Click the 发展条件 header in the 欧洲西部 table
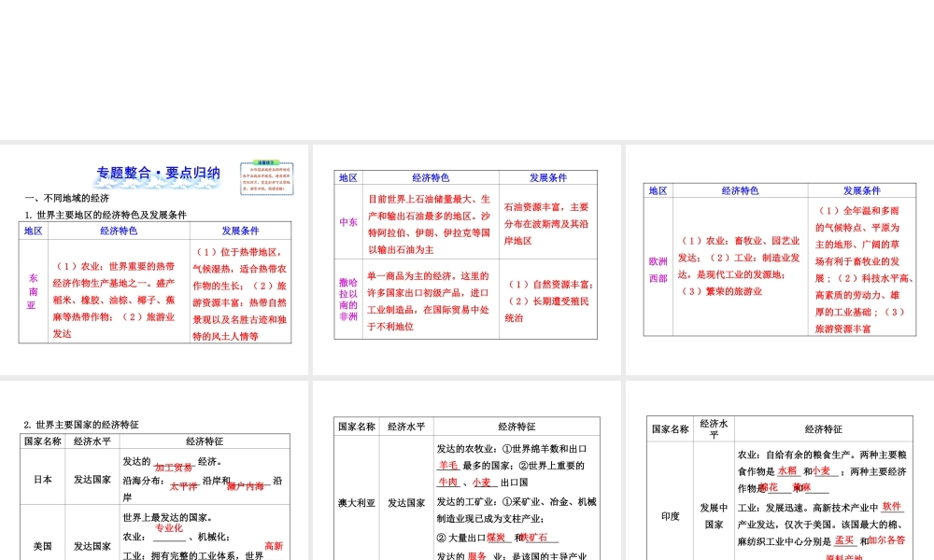Screen dimensions: 934x560 click(x=861, y=191)
